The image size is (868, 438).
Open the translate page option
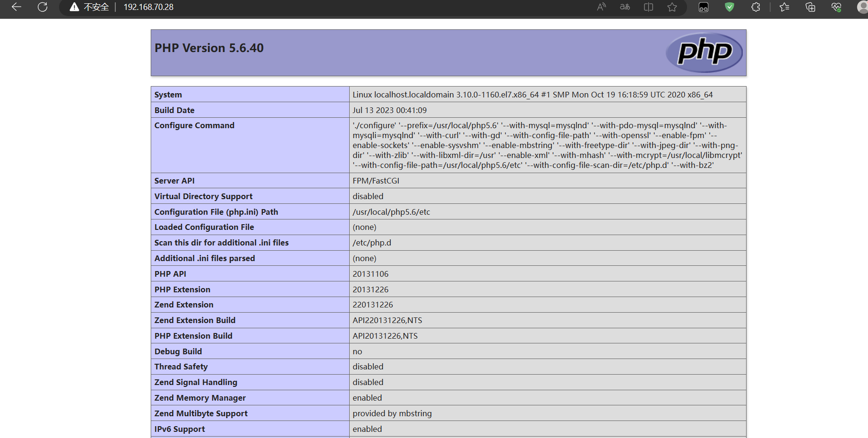(625, 7)
